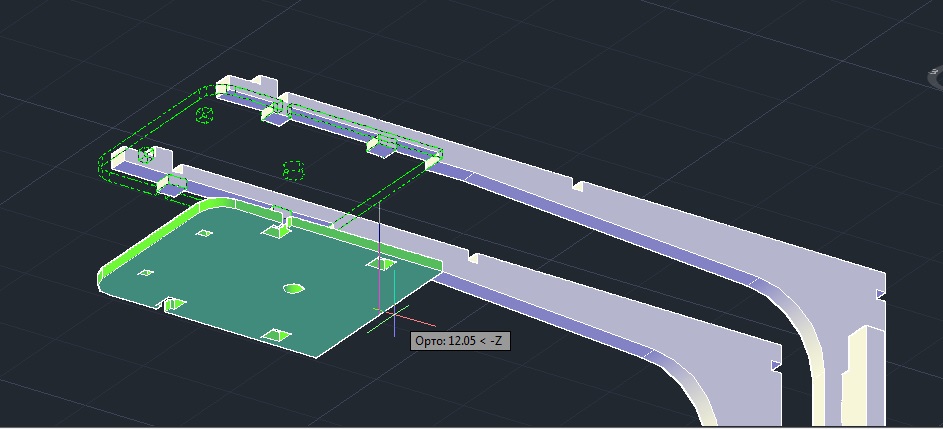
Task: Click the "Орто: 12.05 < -Z" dynamic input tooltip
Action: tap(461, 341)
